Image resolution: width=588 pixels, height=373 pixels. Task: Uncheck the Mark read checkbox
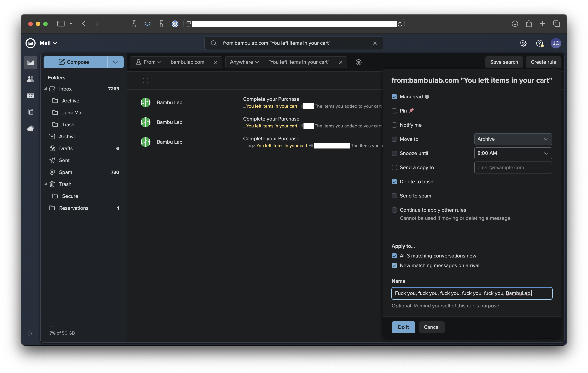(394, 97)
